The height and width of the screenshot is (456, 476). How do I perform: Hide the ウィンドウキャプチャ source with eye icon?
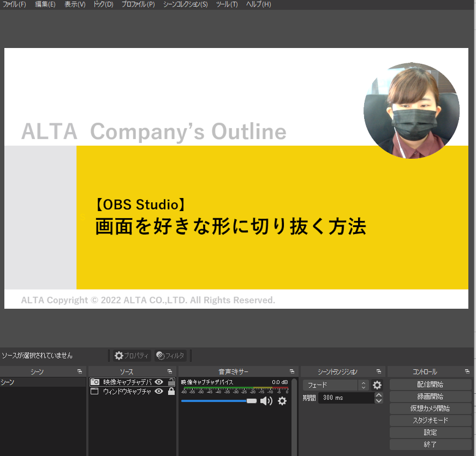click(159, 391)
